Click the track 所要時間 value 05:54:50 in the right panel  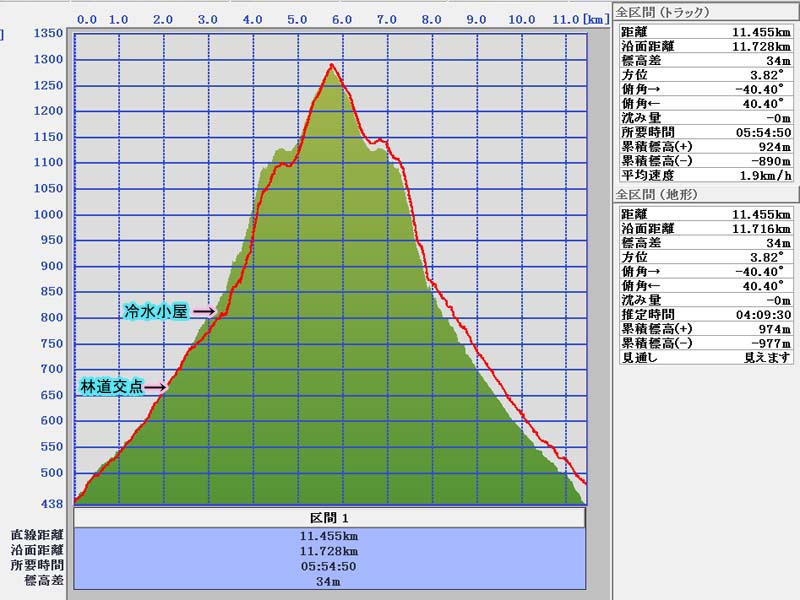click(762, 132)
